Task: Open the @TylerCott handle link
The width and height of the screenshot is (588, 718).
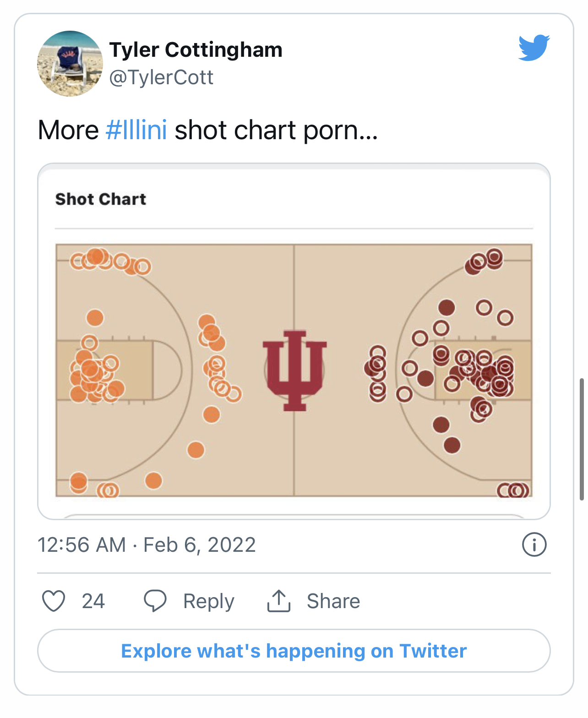Action: (161, 77)
